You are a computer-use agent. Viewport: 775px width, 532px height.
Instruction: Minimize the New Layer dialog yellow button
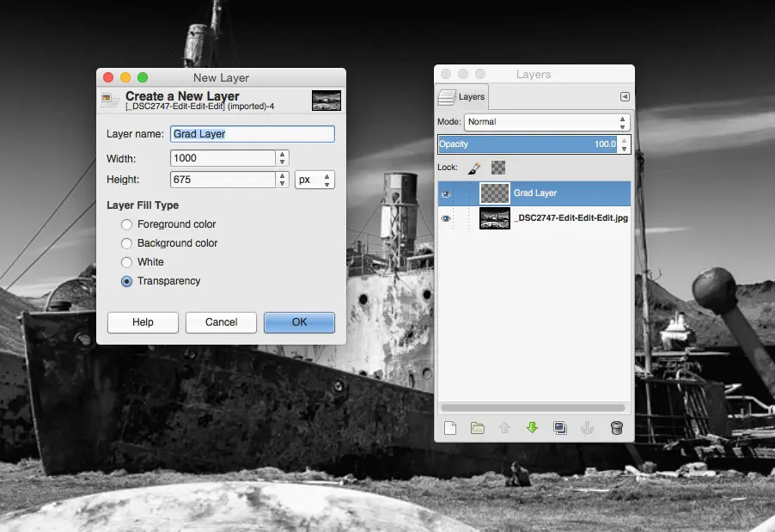tap(125, 77)
